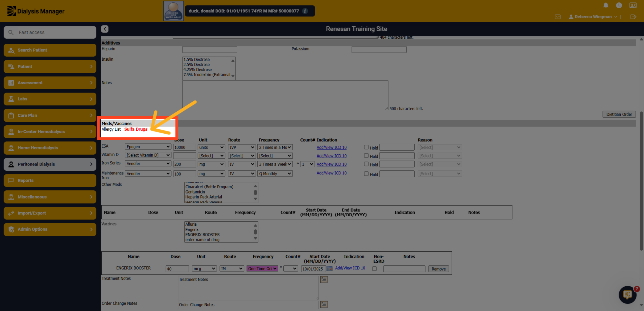The width and height of the screenshot is (644, 311).
Task: Open the Order Change Notes template icon
Action: tap(324, 304)
